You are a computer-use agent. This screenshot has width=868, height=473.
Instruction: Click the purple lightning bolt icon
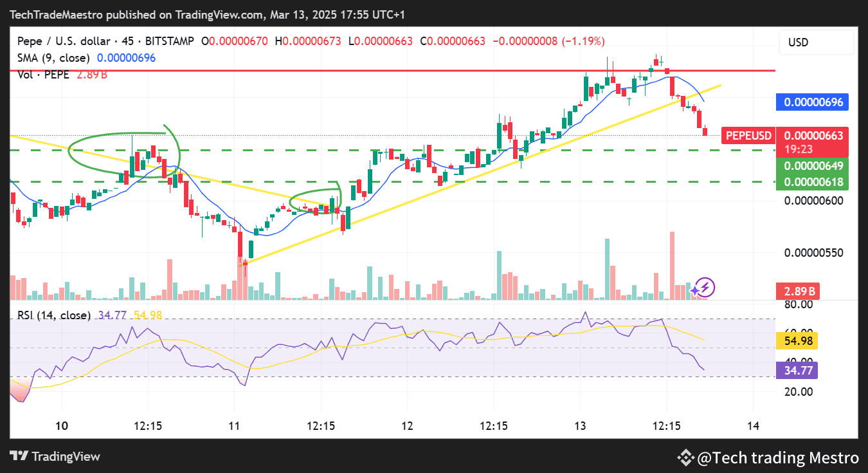tap(705, 288)
